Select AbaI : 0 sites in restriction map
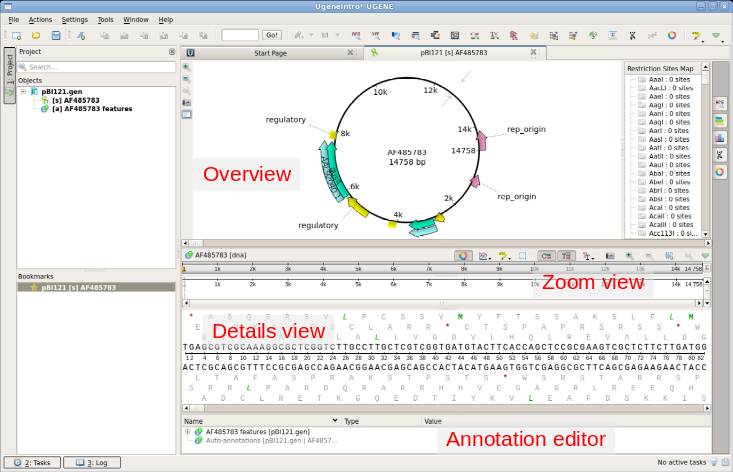Viewport: 733px width, 472px height. 669,173
